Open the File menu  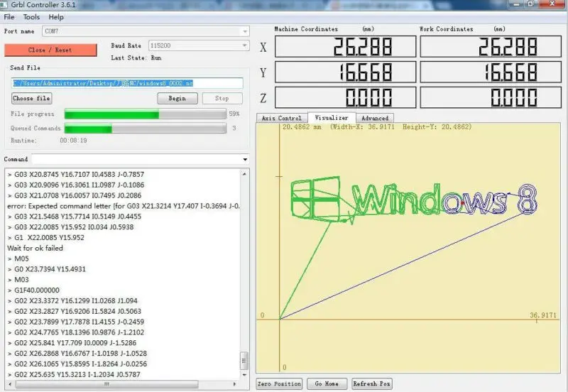point(9,17)
